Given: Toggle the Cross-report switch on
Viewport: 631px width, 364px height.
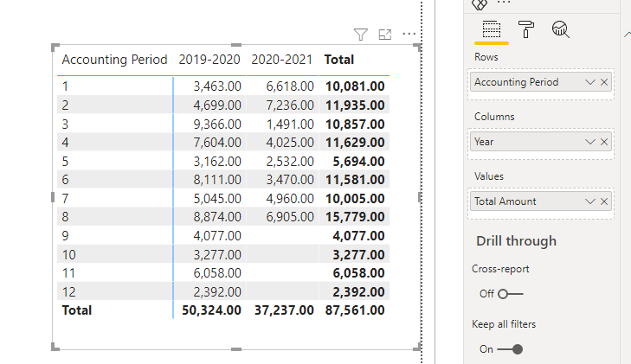Looking at the screenshot, I should [511, 294].
